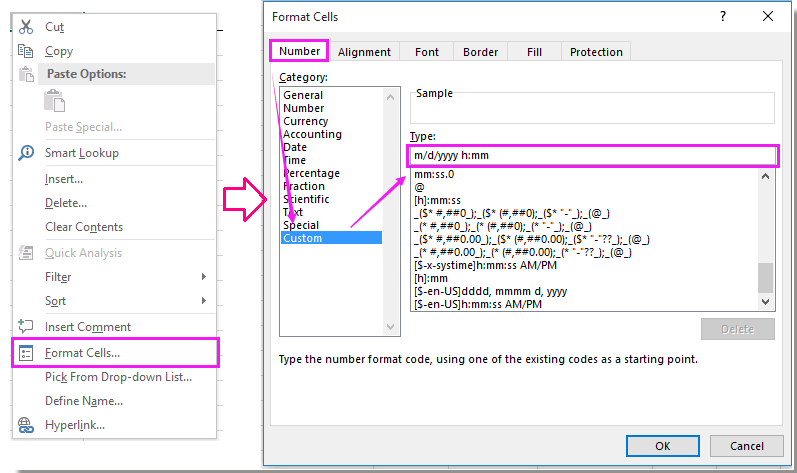The height and width of the screenshot is (473, 797).
Task: Click the Smart Lookup magnifier icon
Action: point(26,153)
